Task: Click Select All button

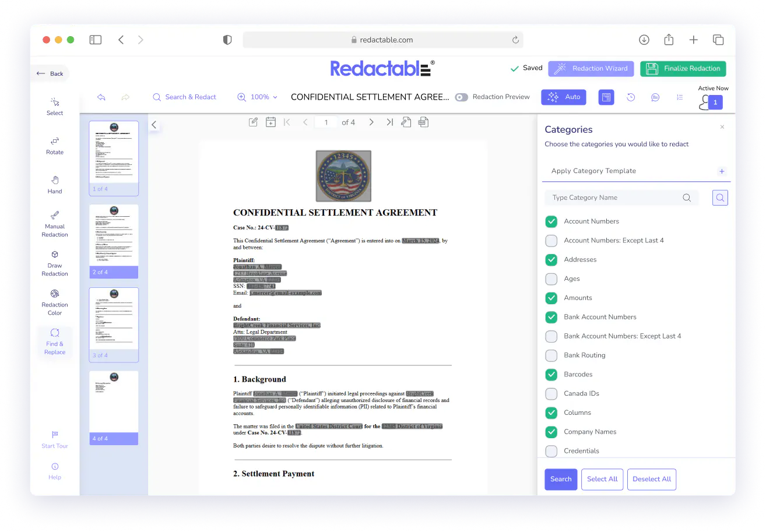Action: [602, 479]
